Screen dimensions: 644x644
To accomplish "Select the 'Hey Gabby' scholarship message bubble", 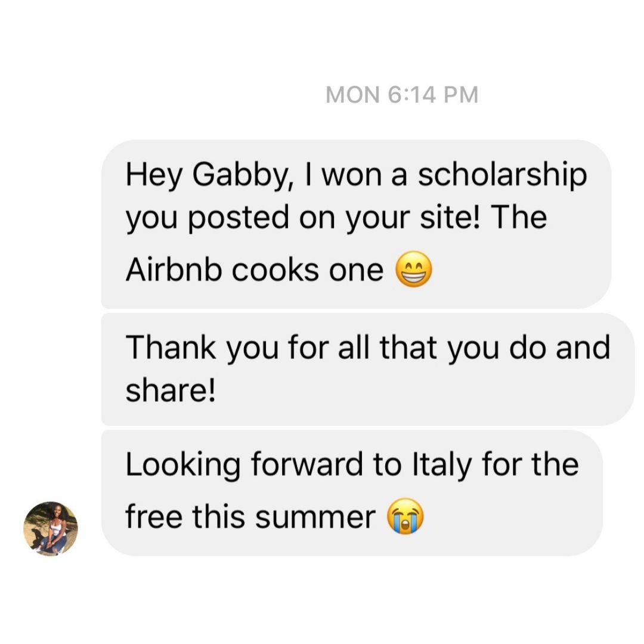I will (x=356, y=224).
